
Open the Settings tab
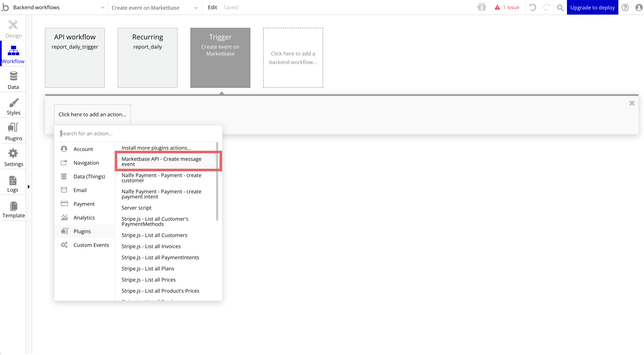[13, 157]
